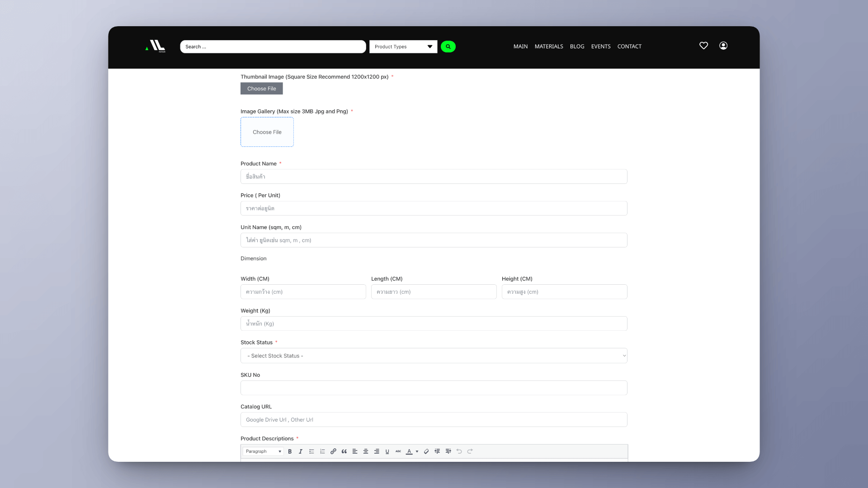Apply blockquote in description editor
The height and width of the screenshot is (488, 868).
pyautogui.click(x=344, y=451)
